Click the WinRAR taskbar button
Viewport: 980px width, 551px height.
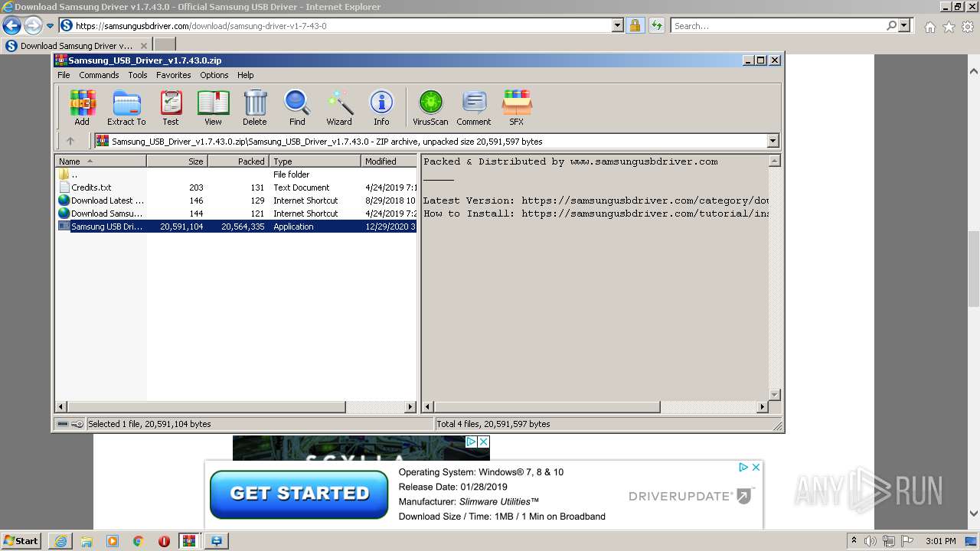(x=190, y=541)
